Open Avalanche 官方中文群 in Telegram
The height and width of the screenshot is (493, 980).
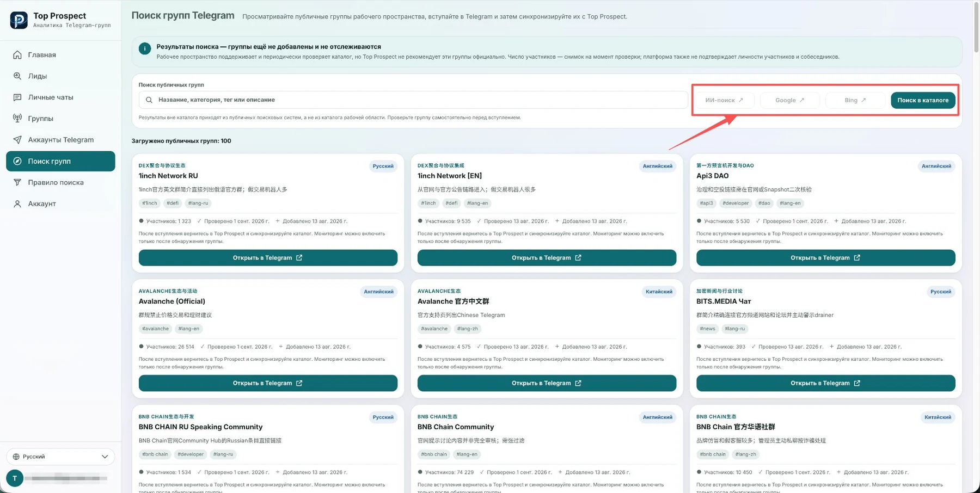(x=547, y=383)
